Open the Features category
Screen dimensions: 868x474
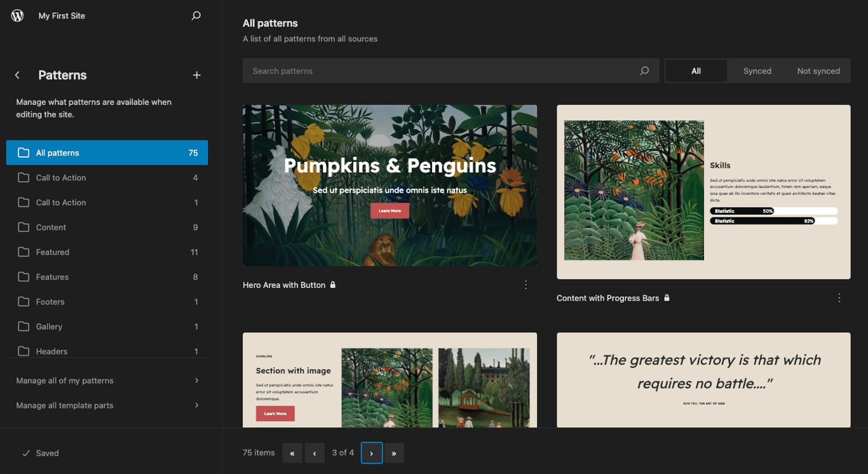107,277
